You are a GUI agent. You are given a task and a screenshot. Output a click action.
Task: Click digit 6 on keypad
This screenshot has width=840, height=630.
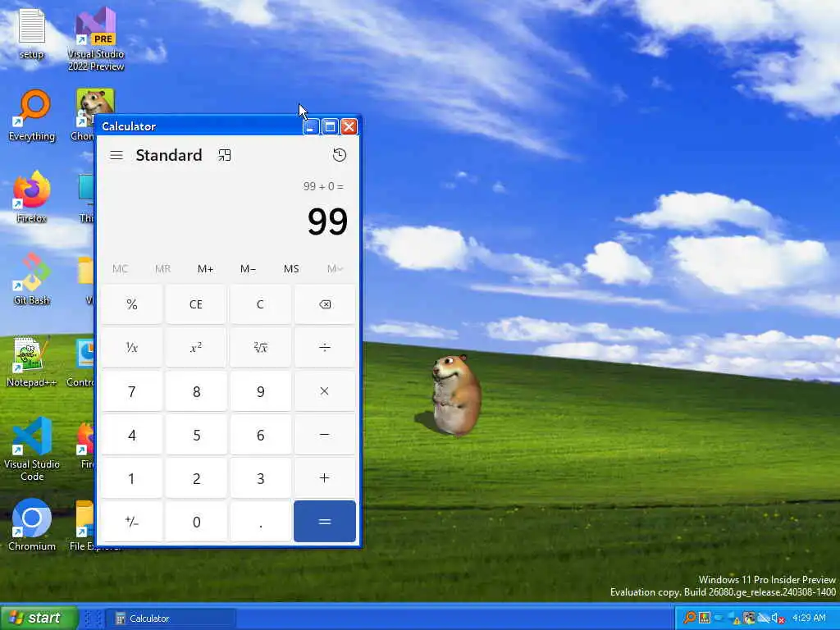(x=260, y=435)
